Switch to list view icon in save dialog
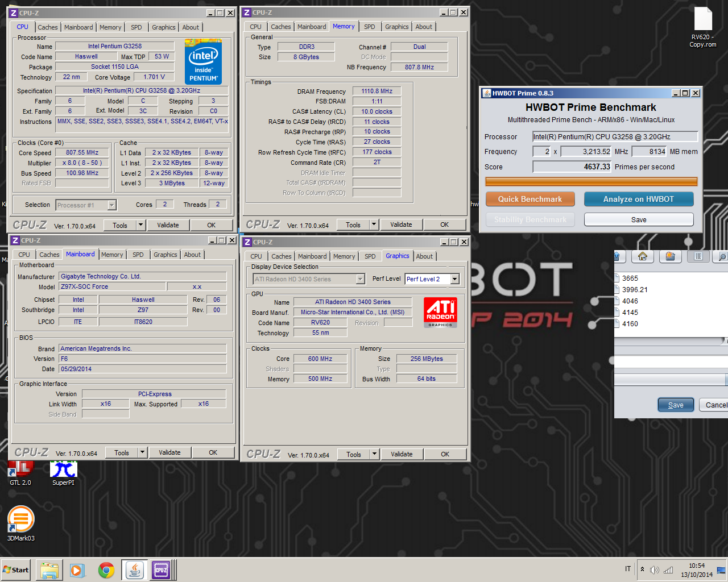This screenshot has width=728, height=582. pos(698,256)
